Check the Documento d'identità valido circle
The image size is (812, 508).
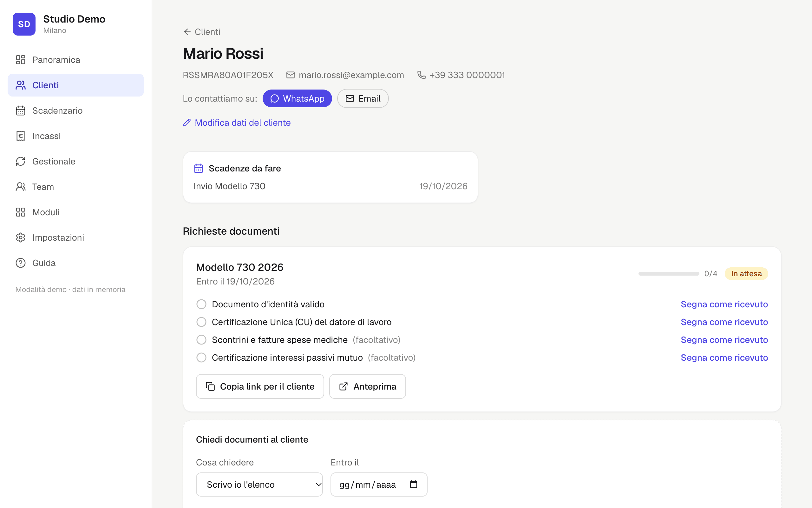click(x=201, y=304)
